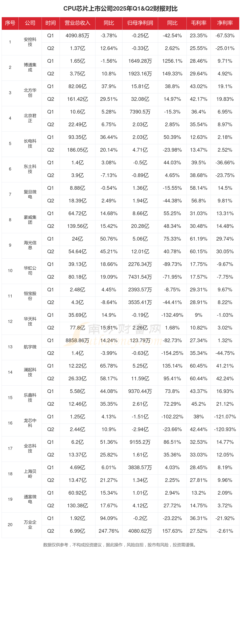Click the disclaimer text below the table
Image resolution: width=241 pixels, height=644 pixels.
point(120,545)
